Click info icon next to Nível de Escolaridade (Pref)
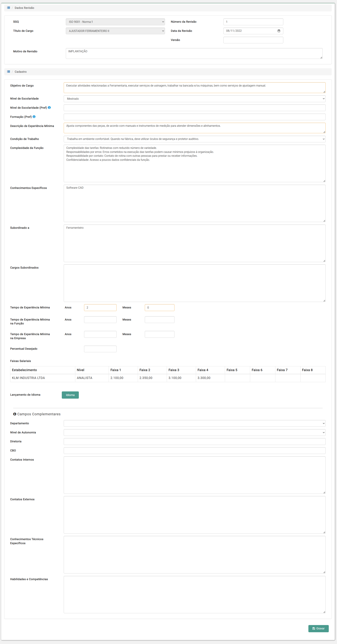 point(49,107)
